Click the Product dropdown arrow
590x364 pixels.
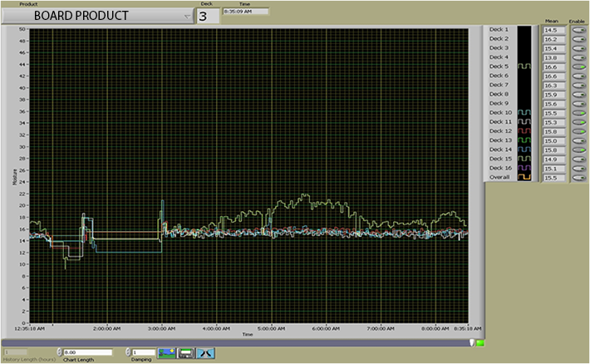click(x=187, y=17)
